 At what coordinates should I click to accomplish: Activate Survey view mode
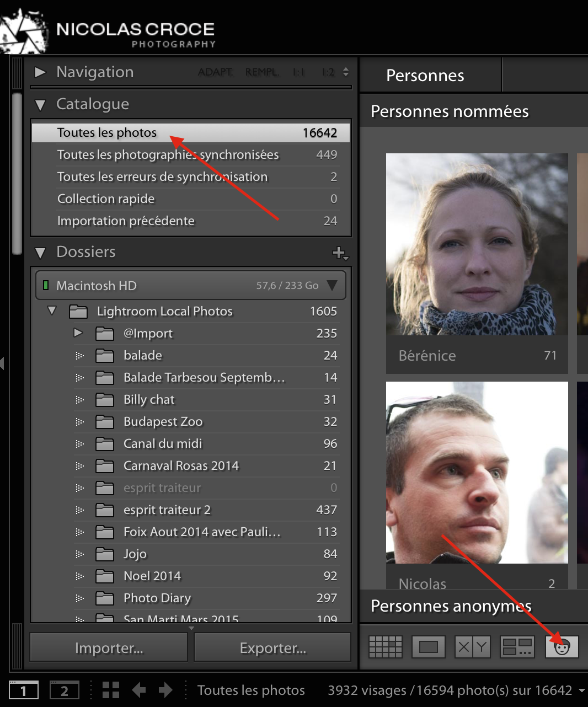click(517, 646)
